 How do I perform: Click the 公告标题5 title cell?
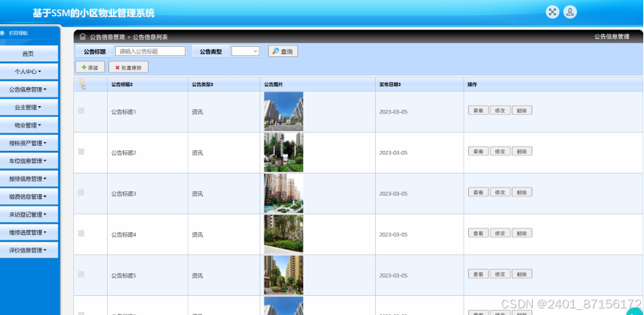tap(124, 276)
